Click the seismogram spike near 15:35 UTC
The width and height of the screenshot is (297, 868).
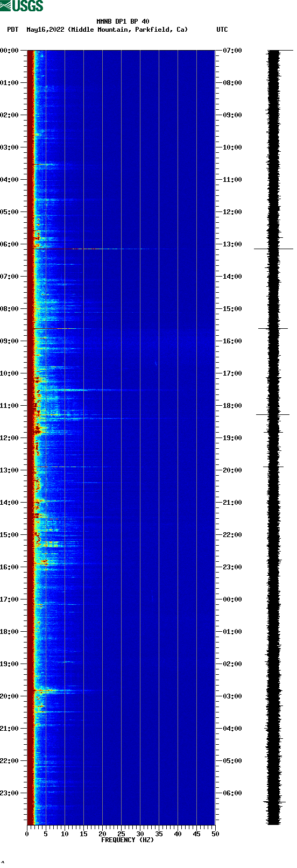(273, 328)
